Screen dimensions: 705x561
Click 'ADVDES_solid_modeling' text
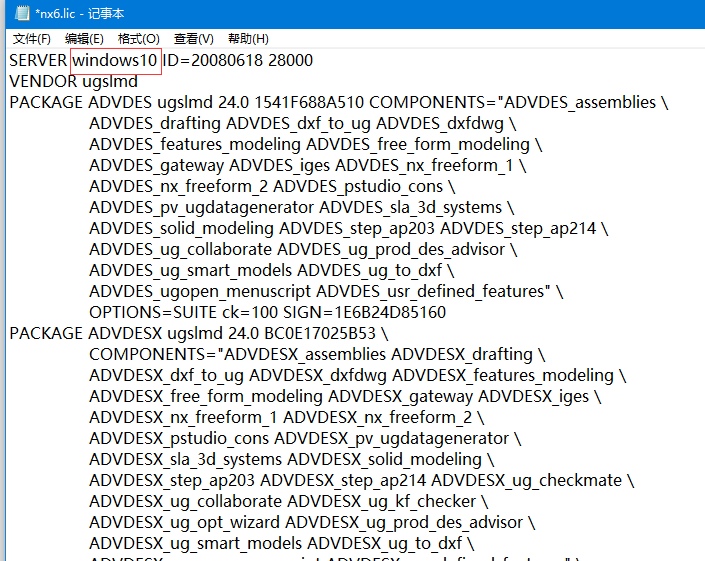pyautogui.click(x=181, y=228)
